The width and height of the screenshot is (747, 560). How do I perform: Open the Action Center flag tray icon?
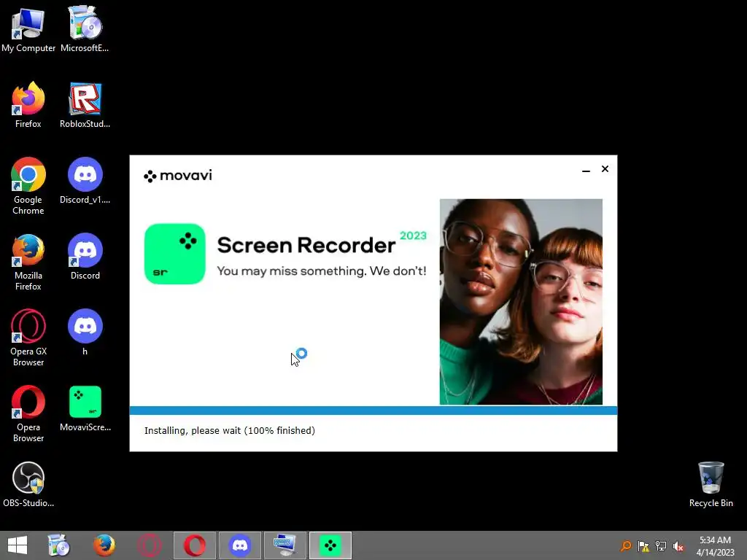pyautogui.click(x=643, y=545)
